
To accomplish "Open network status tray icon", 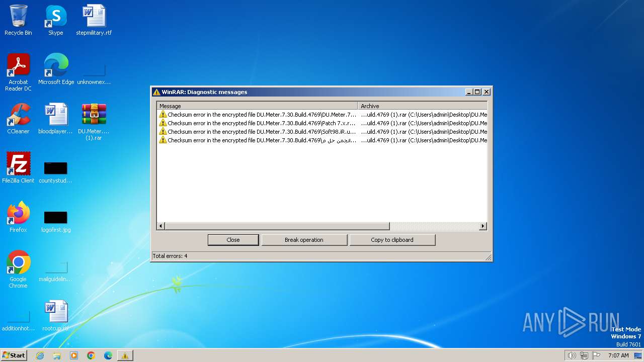I will pyautogui.click(x=584, y=355).
